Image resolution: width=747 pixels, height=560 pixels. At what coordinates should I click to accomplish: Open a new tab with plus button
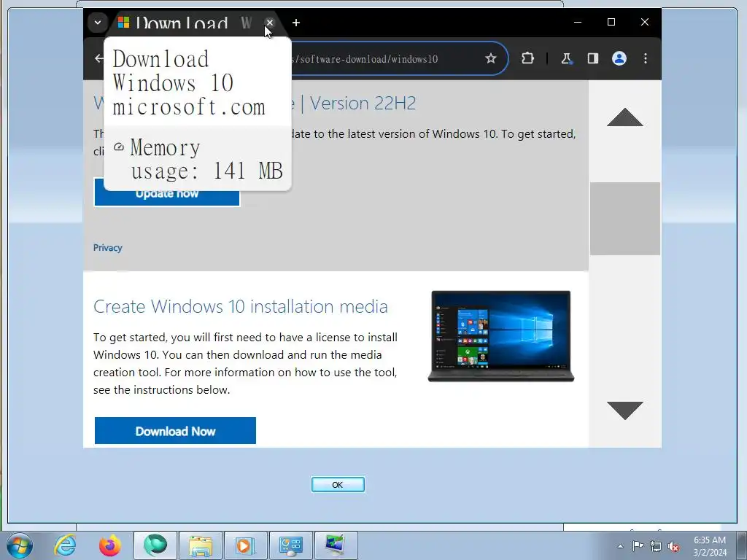point(296,23)
